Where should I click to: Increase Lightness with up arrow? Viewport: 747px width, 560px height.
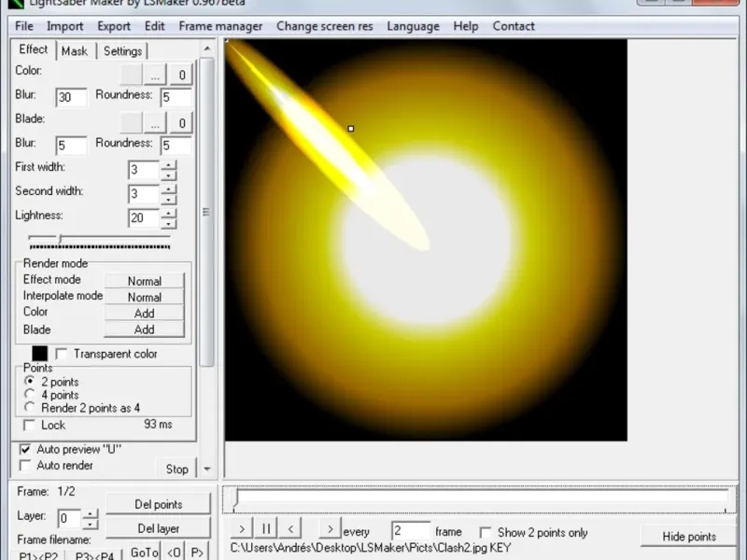[168, 213]
